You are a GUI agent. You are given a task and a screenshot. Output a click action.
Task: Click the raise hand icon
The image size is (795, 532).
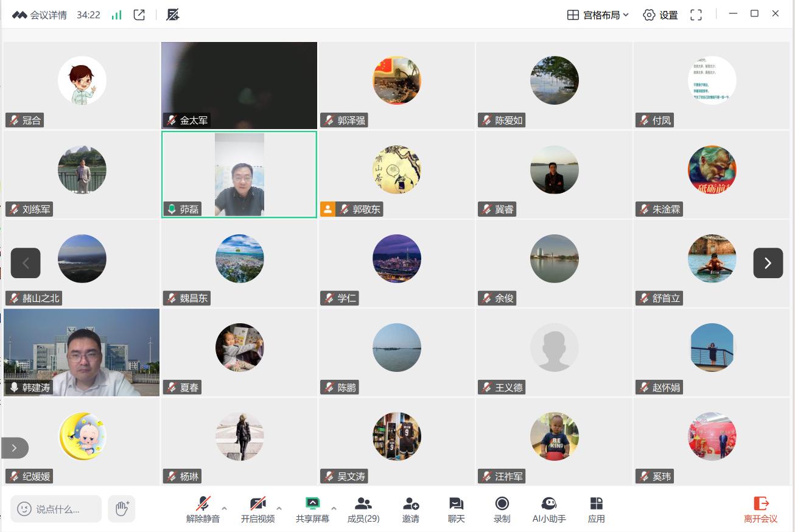pyautogui.click(x=122, y=509)
